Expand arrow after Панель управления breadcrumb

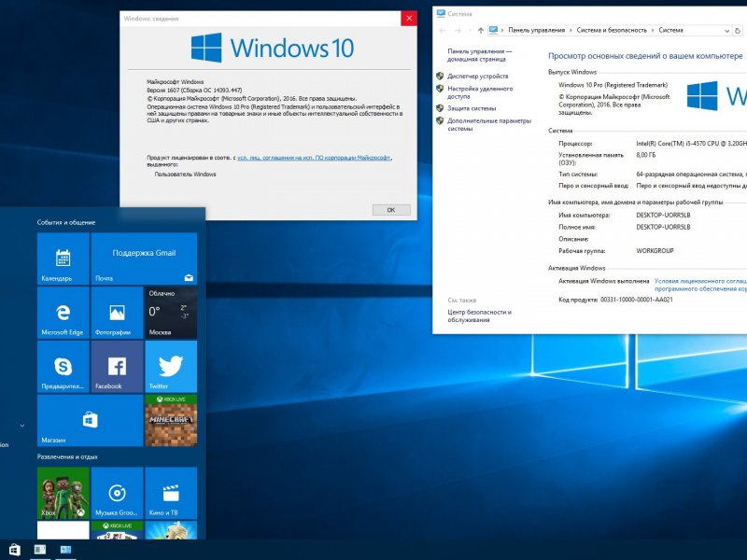click(x=571, y=31)
